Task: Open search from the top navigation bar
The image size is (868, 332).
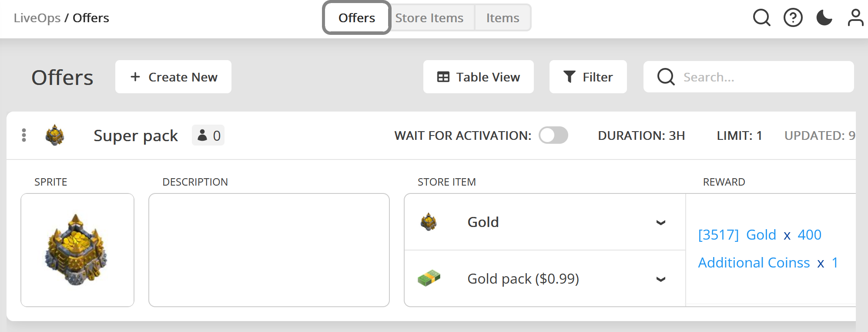Action: pyautogui.click(x=761, y=17)
